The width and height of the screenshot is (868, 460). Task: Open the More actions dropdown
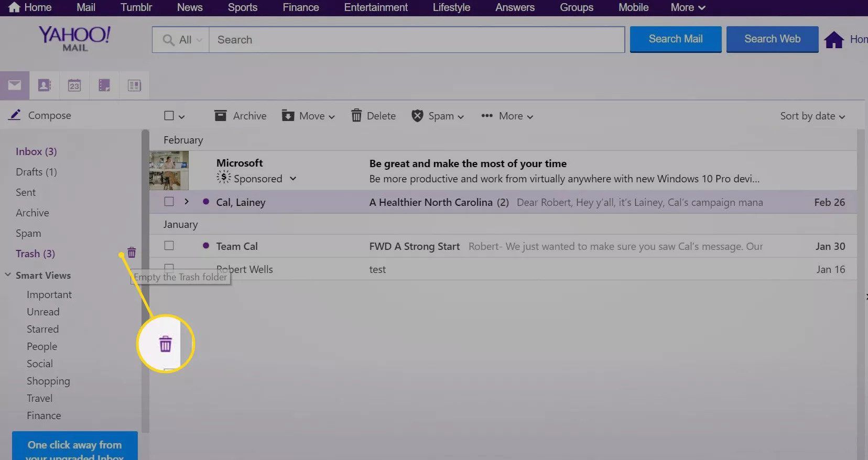pos(507,116)
